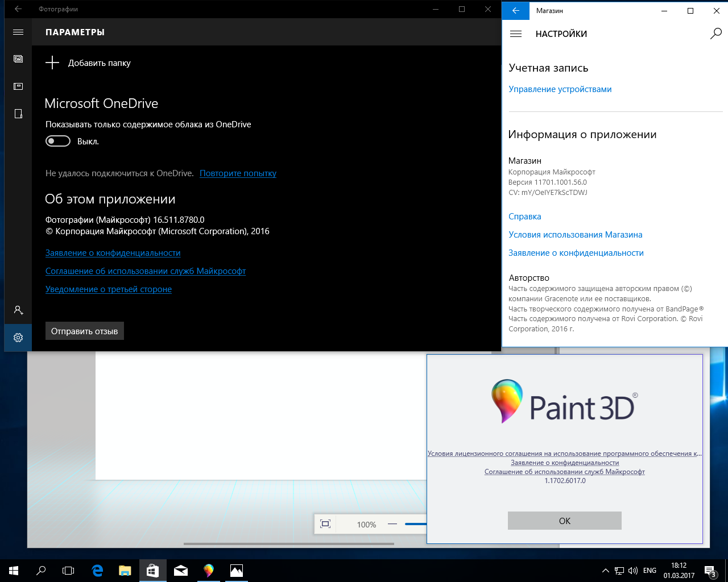Open Заявление о конфиденциальности link in Photos
This screenshot has height=582, width=728.
click(113, 253)
